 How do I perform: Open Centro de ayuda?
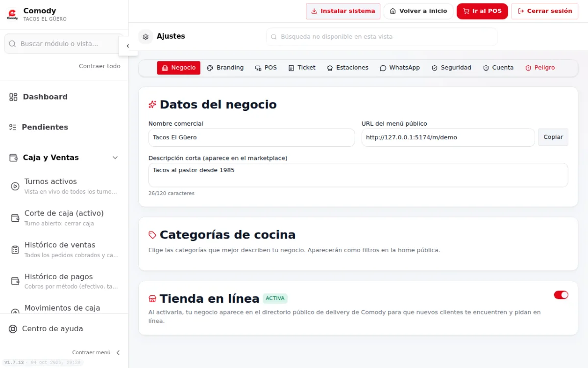[x=64, y=329]
